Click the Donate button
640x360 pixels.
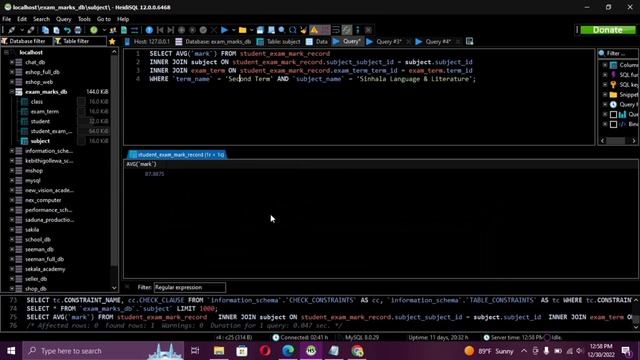[x=608, y=30]
